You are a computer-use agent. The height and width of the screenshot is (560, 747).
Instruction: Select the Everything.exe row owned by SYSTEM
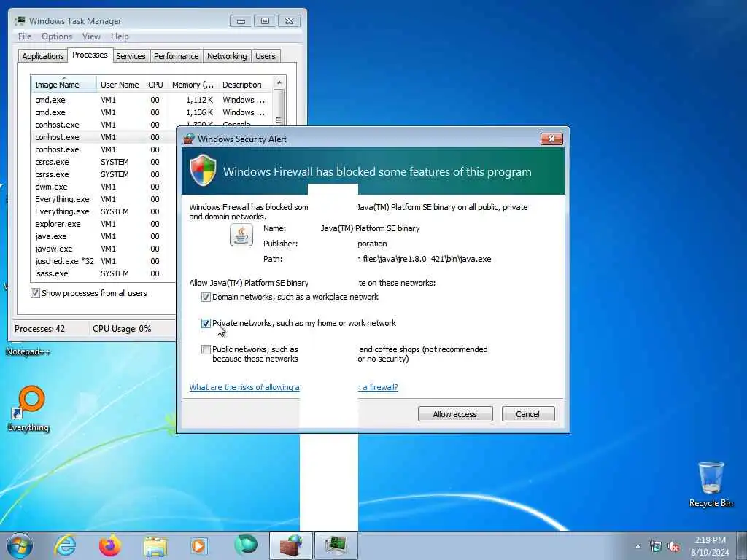104,211
